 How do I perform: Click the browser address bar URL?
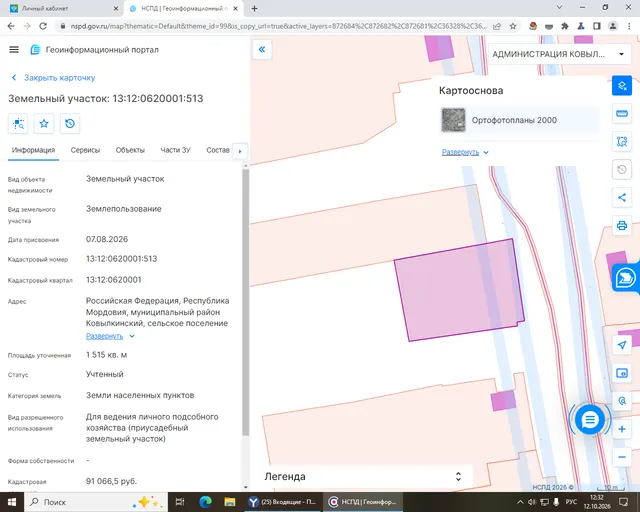tap(278, 26)
